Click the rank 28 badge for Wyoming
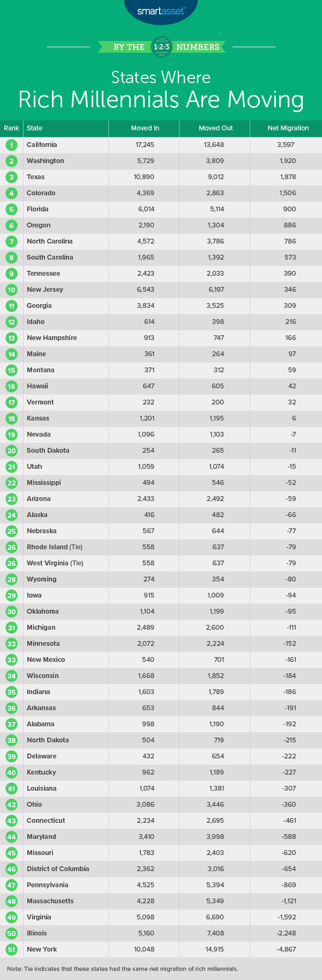The height and width of the screenshot is (980, 322). coord(11,579)
